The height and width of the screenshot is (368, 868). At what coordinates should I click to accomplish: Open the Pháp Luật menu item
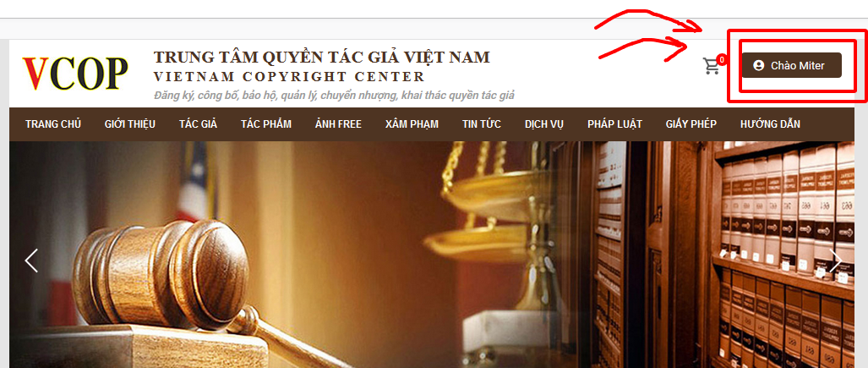[x=615, y=124]
